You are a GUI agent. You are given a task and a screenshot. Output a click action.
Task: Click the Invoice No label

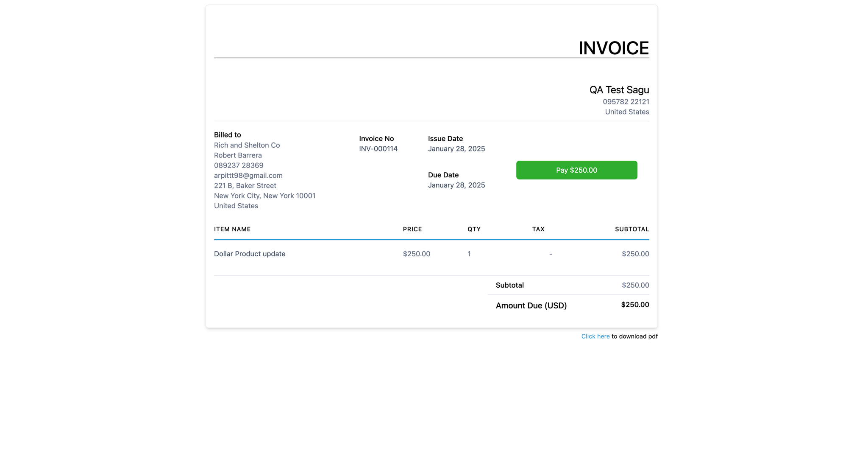coord(376,139)
